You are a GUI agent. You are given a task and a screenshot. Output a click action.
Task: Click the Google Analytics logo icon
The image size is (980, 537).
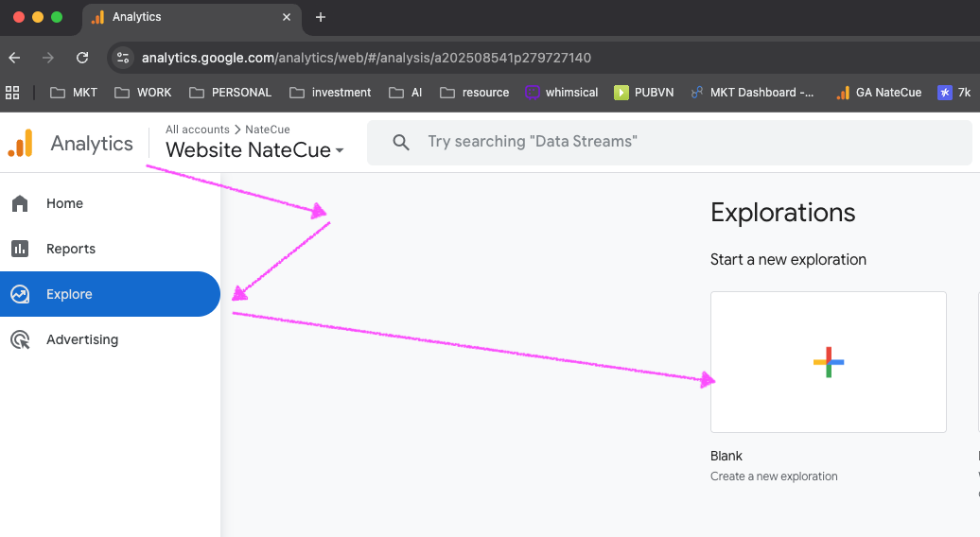(x=20, y=143)
